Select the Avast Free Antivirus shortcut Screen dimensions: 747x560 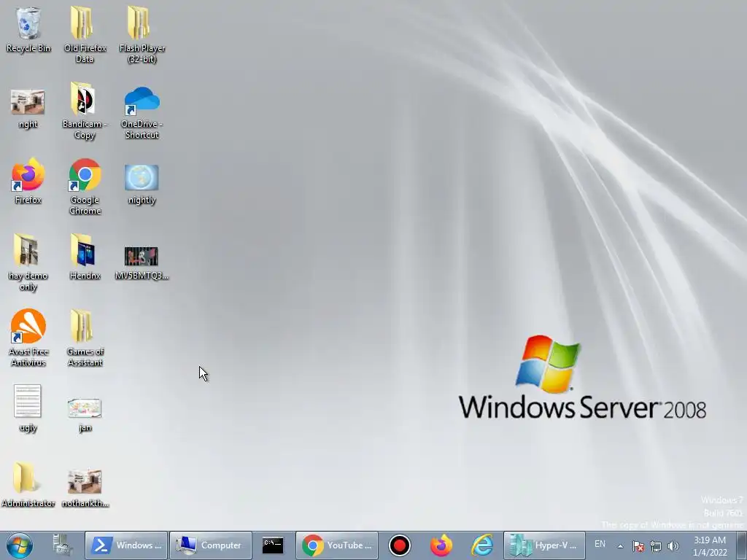coord(28,338)
